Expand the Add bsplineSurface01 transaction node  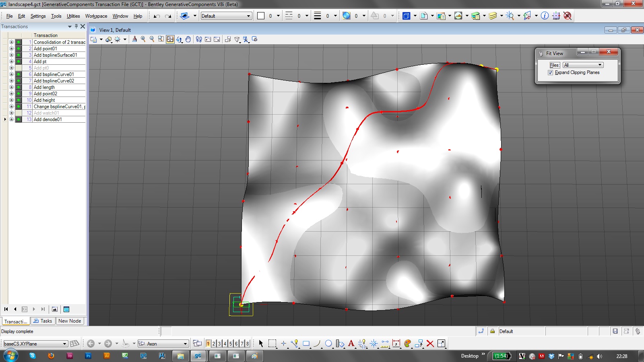click(11, 55)
